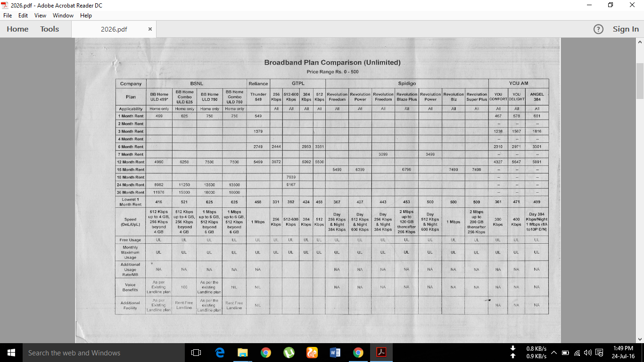Image resolution: width=644 pixels, height=362 pixels.
Task: Click the battery icon in the tray
Action: click(x=565, y=353)
